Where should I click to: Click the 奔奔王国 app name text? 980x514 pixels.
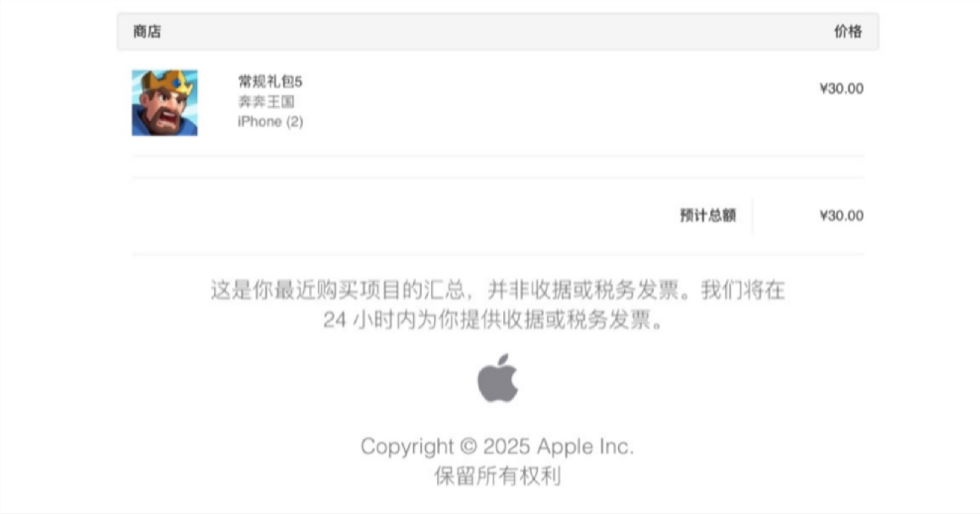point(266,102)
